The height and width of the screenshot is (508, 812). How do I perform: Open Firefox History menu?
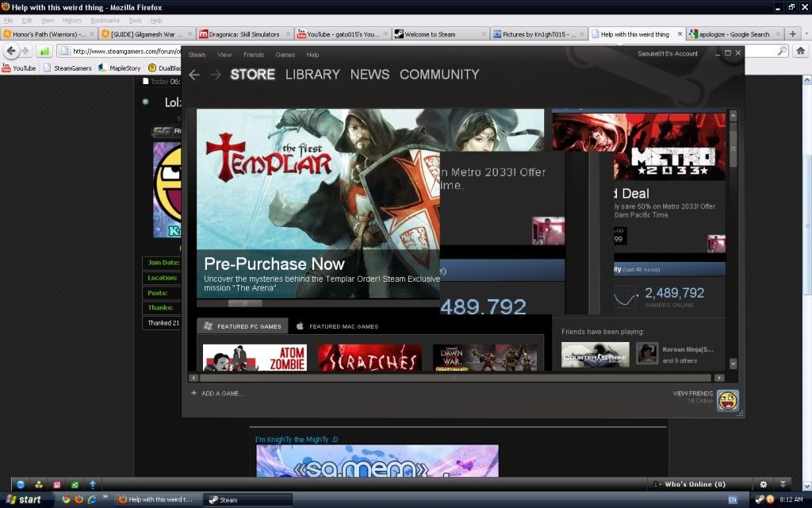[72, 20]
